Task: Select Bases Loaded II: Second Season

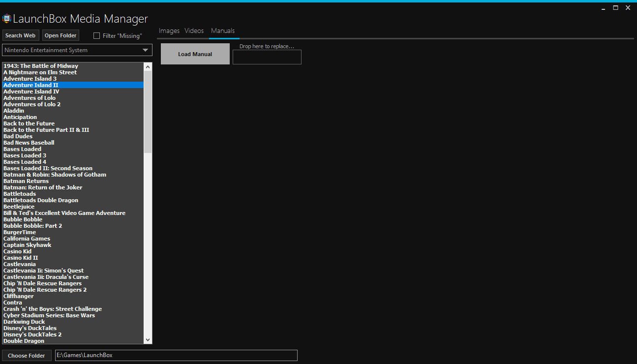Action: pos(73,168)
